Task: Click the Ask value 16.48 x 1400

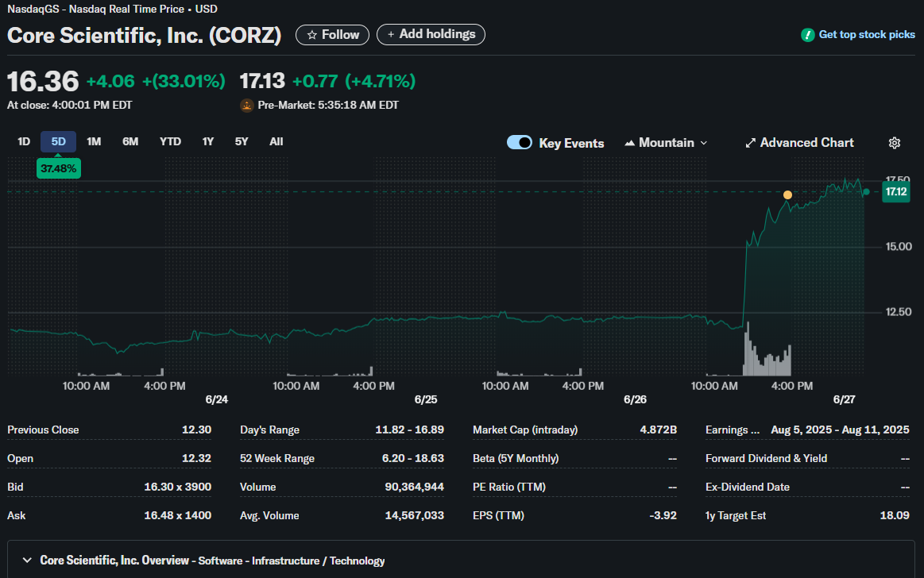Action: (x=177, y=515)
